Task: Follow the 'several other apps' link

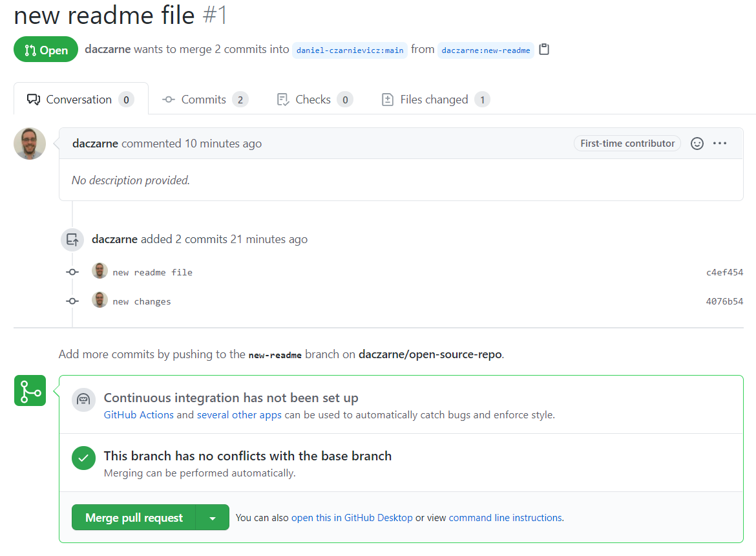Action: tap(239, 415)
